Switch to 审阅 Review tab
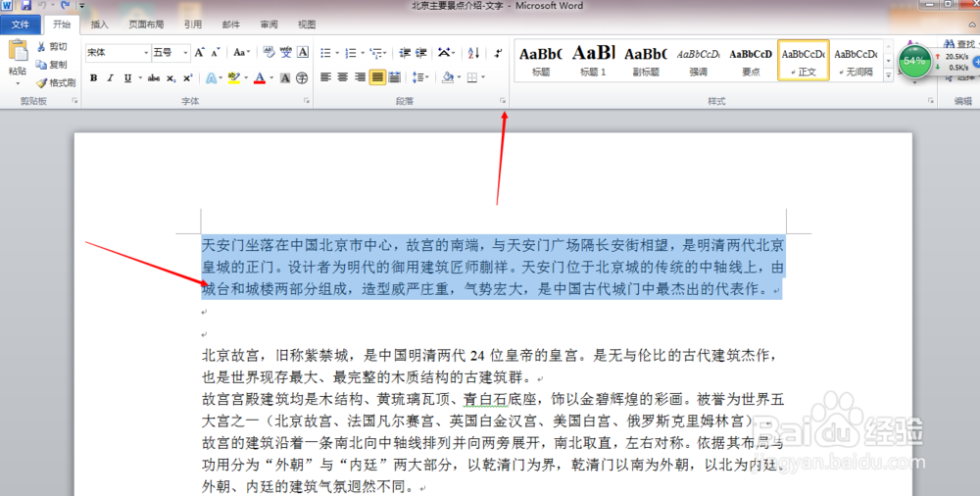 (x=269, y=25)
